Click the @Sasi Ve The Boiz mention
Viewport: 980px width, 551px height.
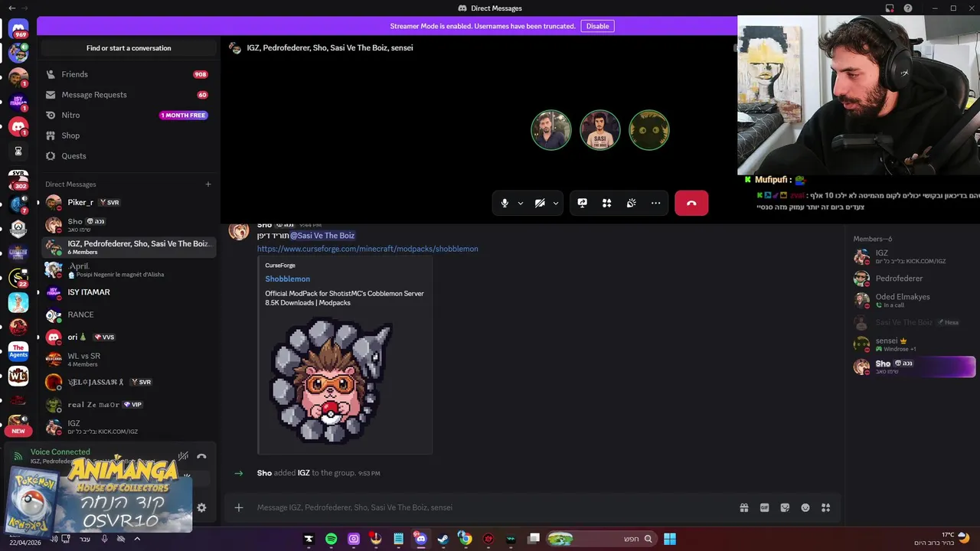point(322,236)
